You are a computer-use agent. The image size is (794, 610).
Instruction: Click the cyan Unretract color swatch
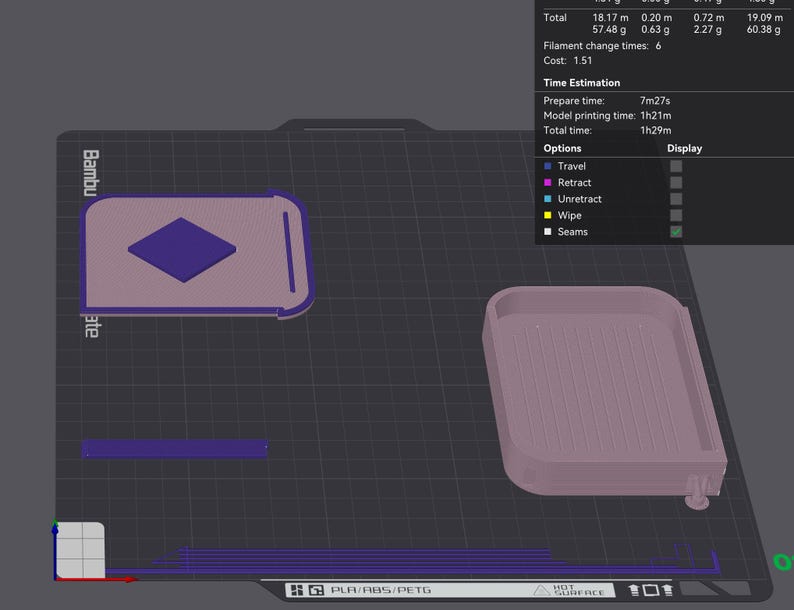coord(547,199)
